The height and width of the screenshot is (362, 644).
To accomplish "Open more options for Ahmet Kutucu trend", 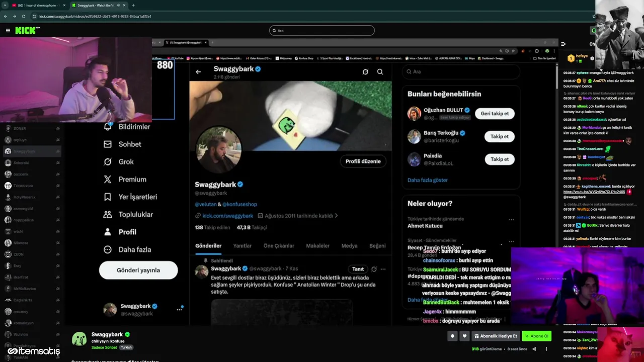I will [x=511, y=220].
